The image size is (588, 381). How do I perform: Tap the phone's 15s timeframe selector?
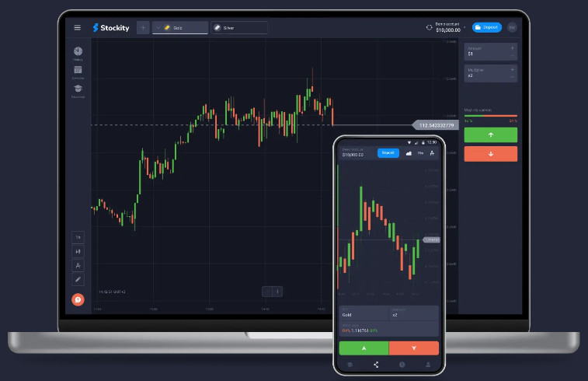pyautogui.click(x=420, y=153)
